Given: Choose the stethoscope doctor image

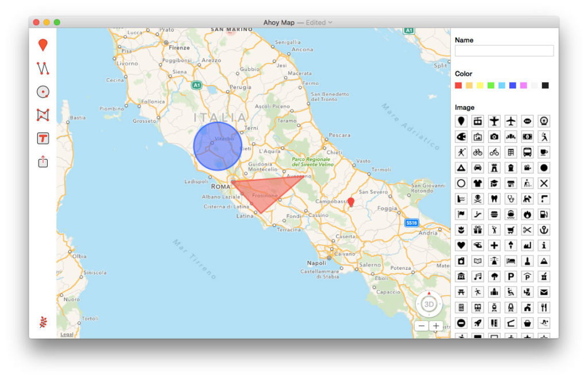Looking at the screenshot, I should [510, 199].
